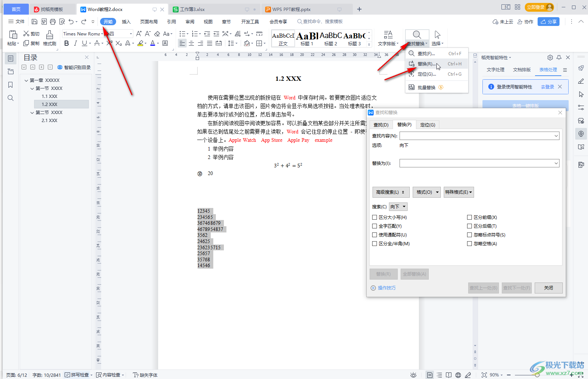This screenshot has height=379, width=588.
Task: Select the 2.1 XXX outline entry
Action: [49, 120]
